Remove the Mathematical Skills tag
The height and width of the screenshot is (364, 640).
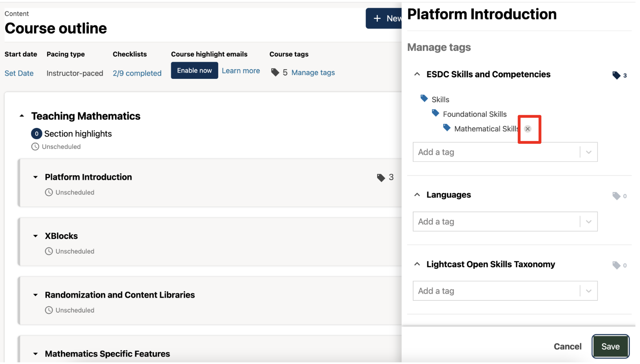[x=527, y=129]
